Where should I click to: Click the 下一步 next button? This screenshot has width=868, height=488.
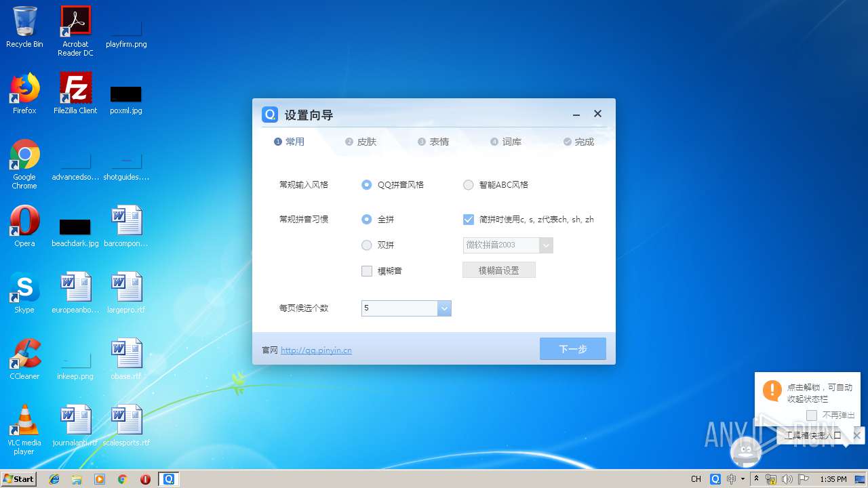pos(573,349)
